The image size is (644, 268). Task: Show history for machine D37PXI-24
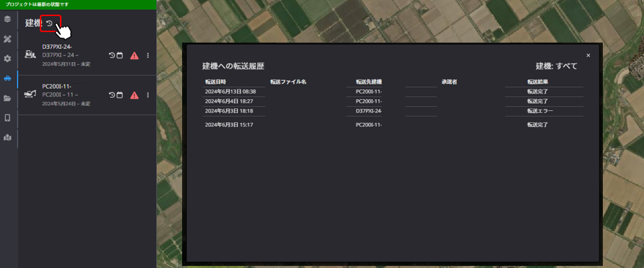pyautogui.click(x=112, y=56)
